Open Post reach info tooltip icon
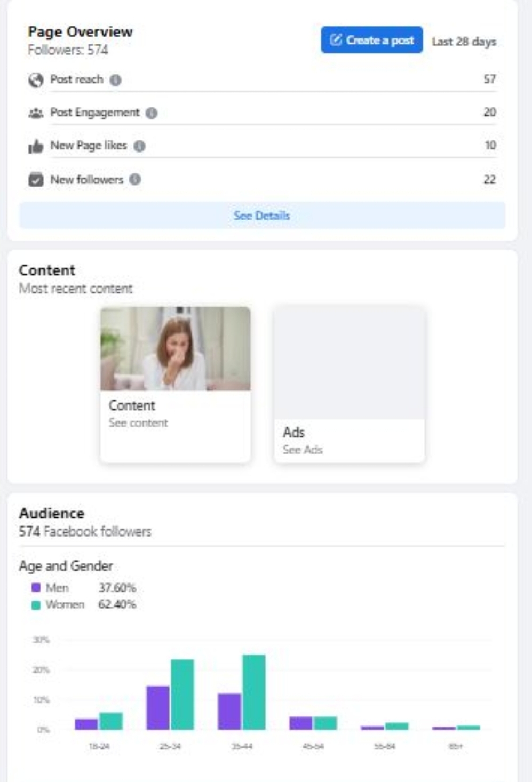The width and height of the screenshot is (532, 782). 116,80
